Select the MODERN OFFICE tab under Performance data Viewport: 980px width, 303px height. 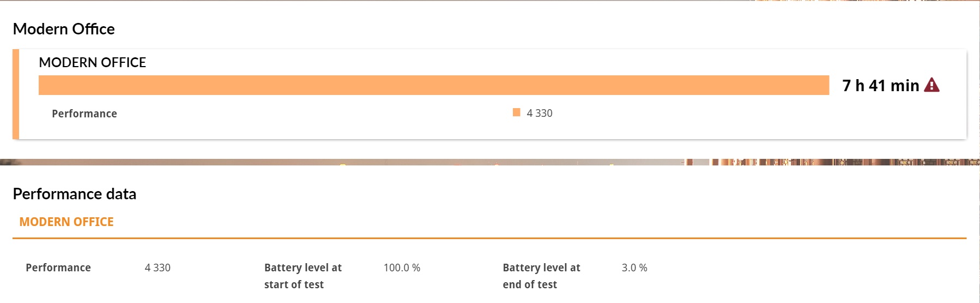coord(66,222)
